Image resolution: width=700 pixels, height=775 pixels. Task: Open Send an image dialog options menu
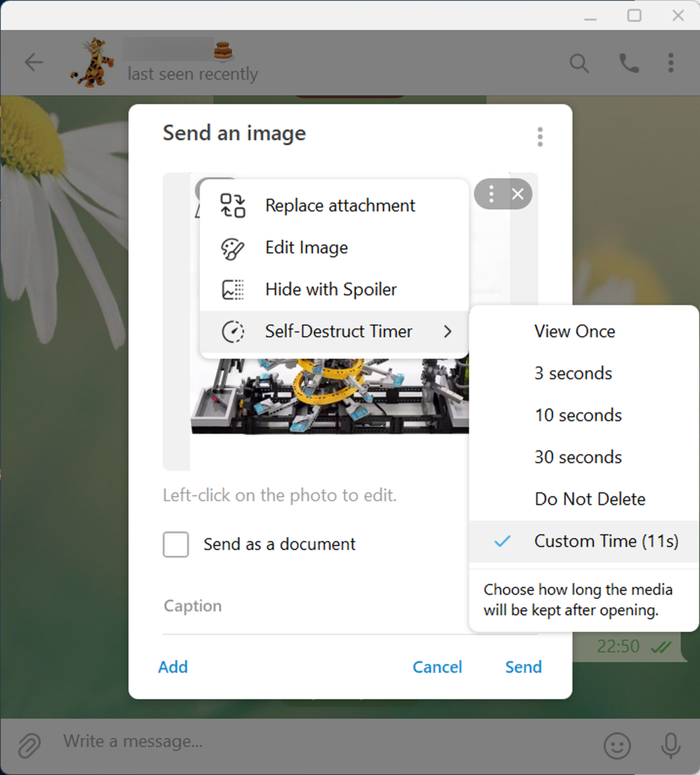540,136
